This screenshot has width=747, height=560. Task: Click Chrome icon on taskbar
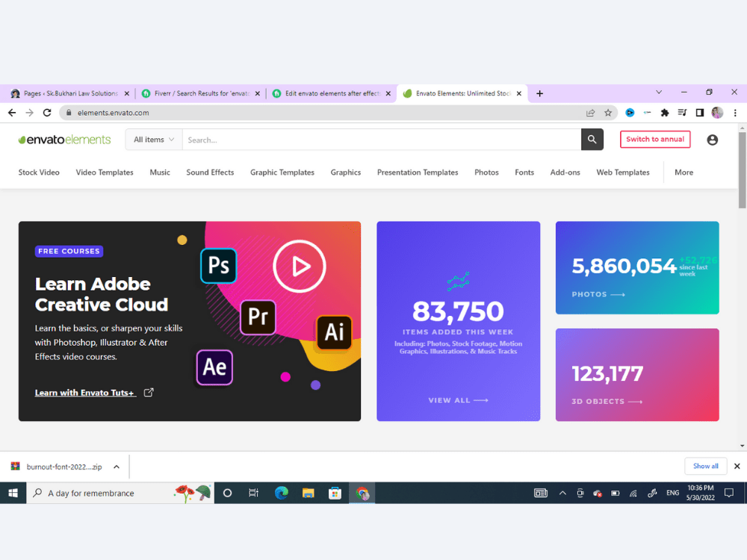tap(362, 493)
